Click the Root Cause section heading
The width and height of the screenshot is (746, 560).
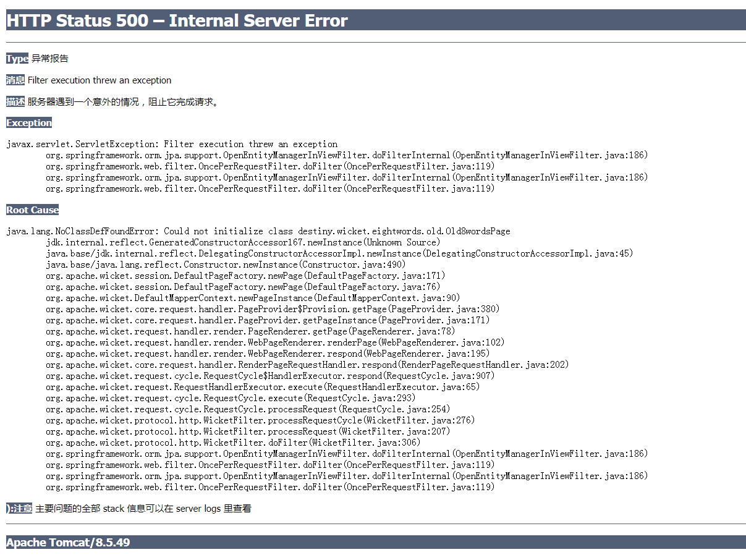32,210
